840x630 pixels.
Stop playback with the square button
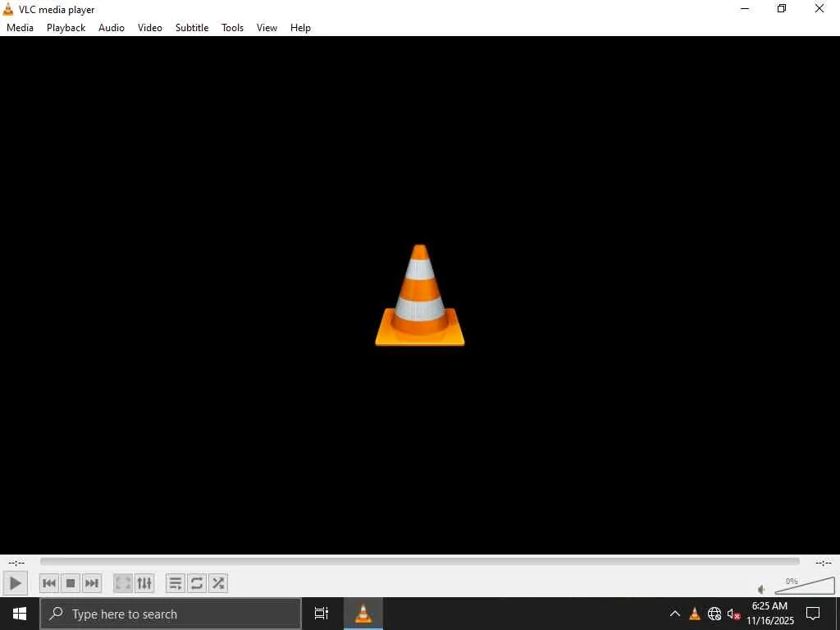tap(71, 583)
